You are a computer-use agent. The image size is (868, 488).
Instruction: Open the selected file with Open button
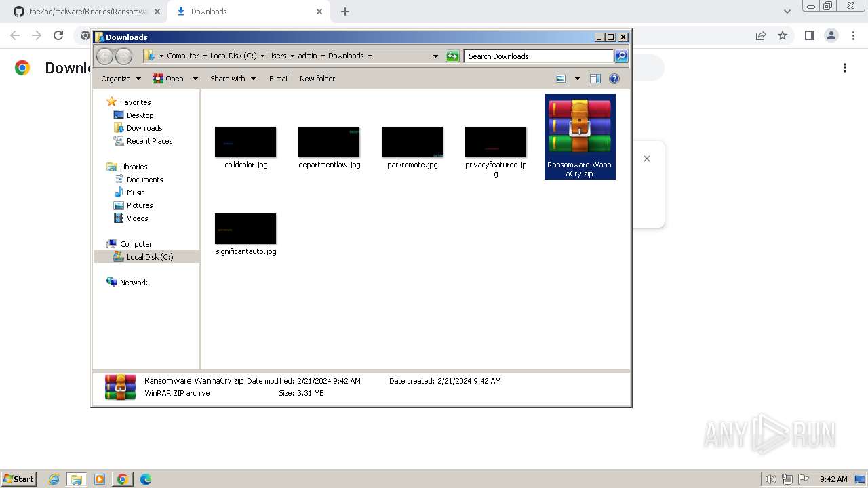tap(168, 79)
